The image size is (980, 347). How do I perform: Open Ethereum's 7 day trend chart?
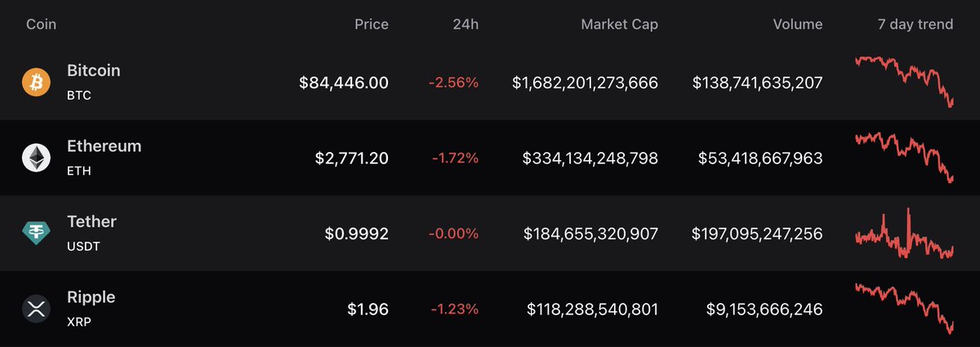[x=904, y=157]
